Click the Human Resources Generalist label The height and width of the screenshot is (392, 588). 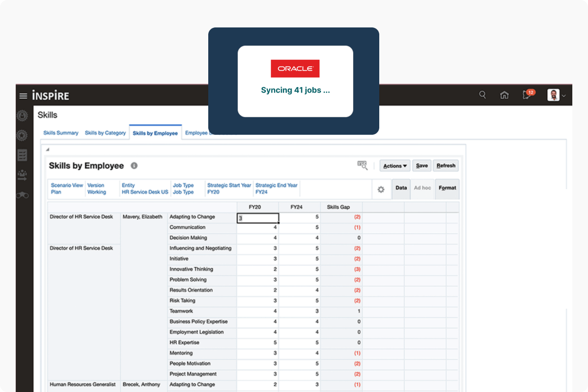(83, 384)
